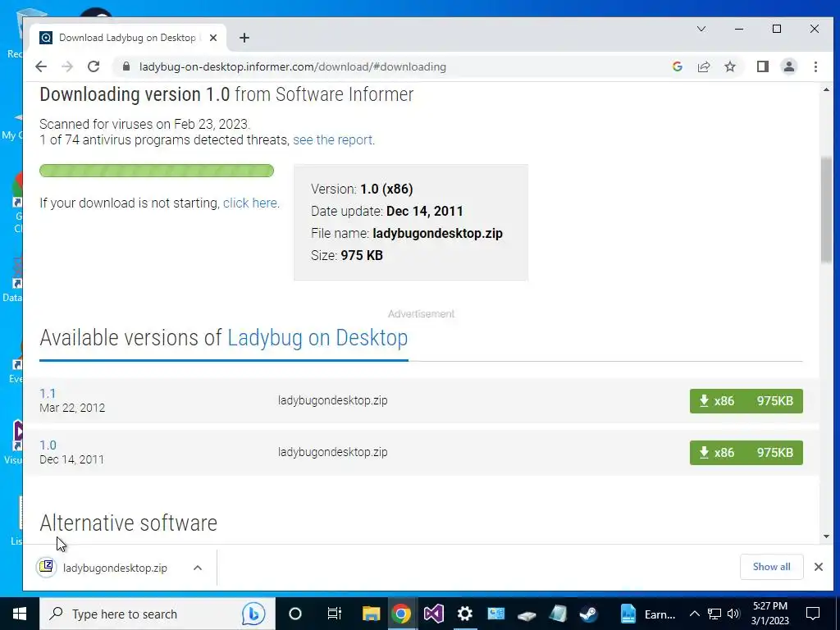Screen dimensions: 840x630
Task: Click the scrollbar up arrow
Action: pos(825,89)
